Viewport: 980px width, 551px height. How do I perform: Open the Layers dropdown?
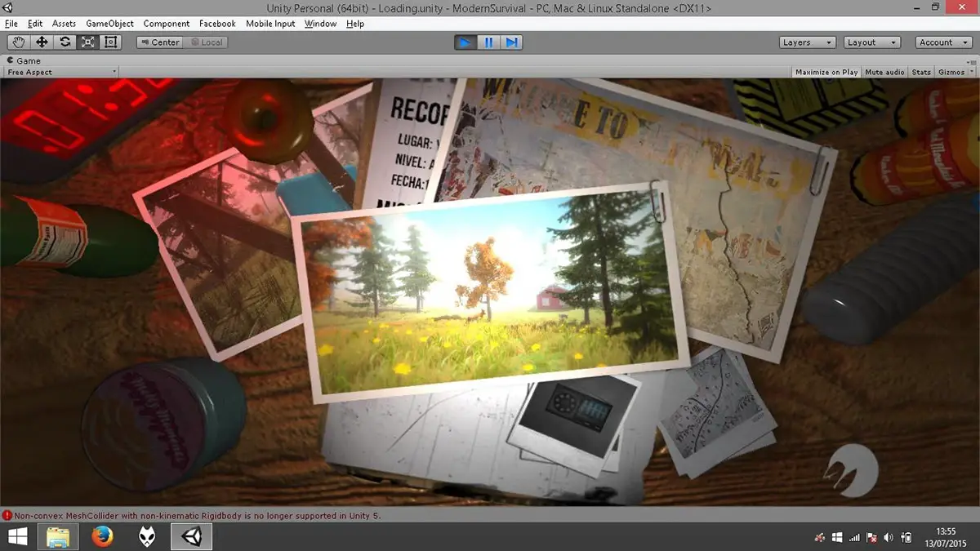click(x=807, y=42)
